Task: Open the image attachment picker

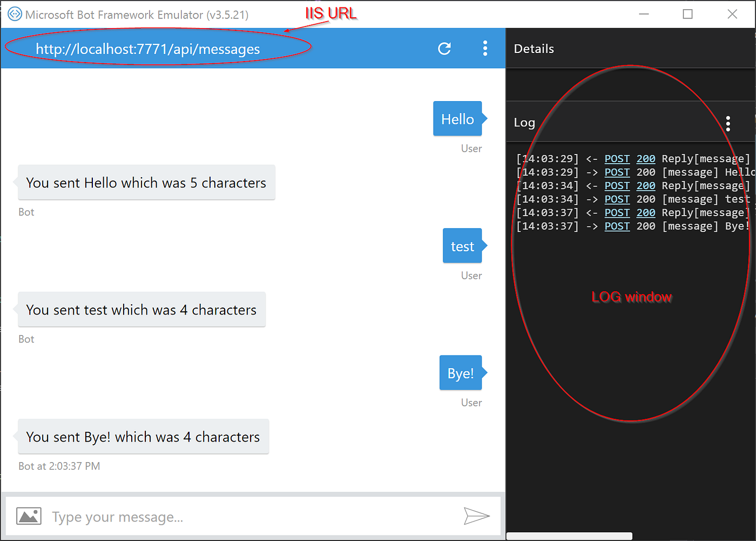Action: (29, 516)
